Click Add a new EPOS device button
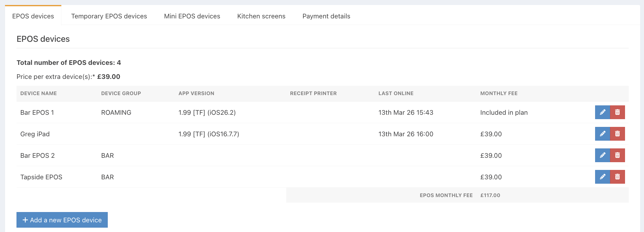Image resolution: width=644 pixels, height=232 pixels. click(x=62, y=220)
